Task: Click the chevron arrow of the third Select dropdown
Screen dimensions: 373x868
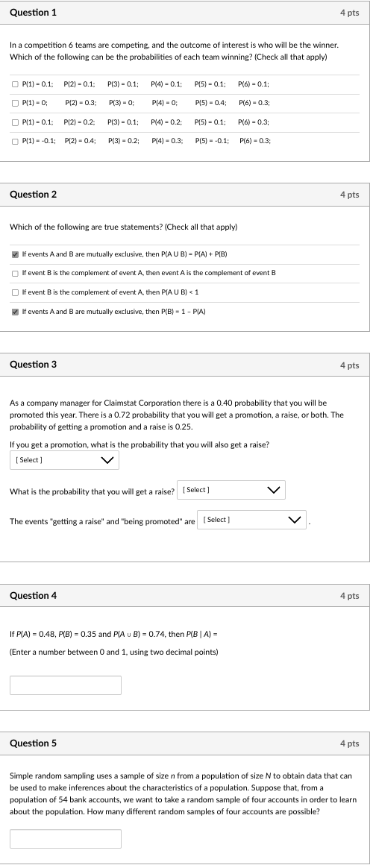Action: (295, 520)
